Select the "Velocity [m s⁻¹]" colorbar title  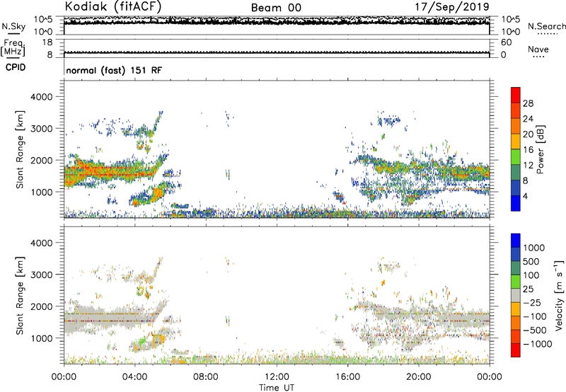(x=559, y=295)
